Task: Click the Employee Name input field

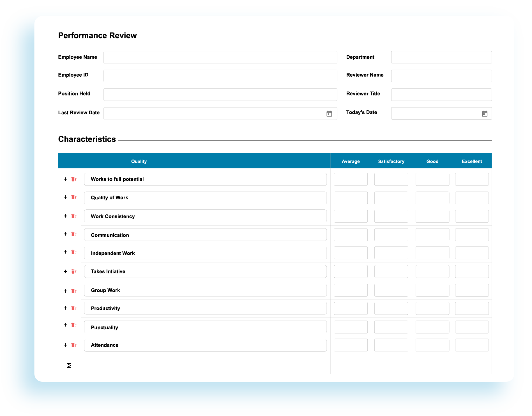Action: click(220, 57)
